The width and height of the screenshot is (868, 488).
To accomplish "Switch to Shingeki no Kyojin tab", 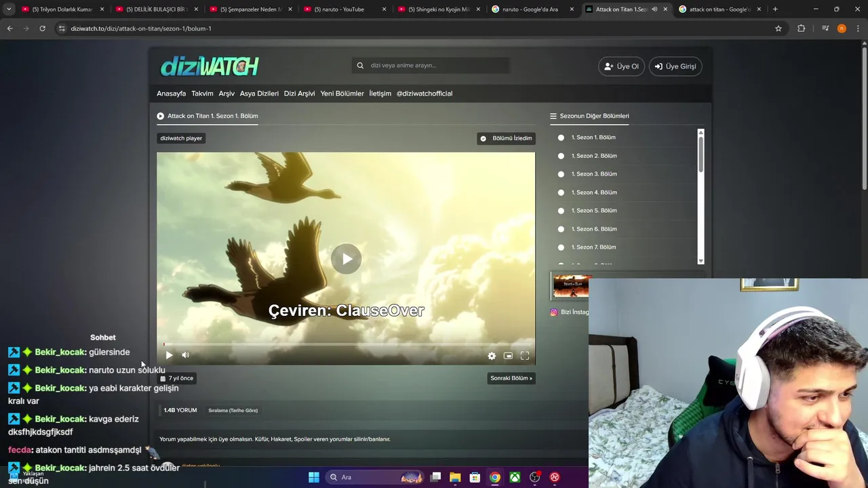I will [437, 9].
